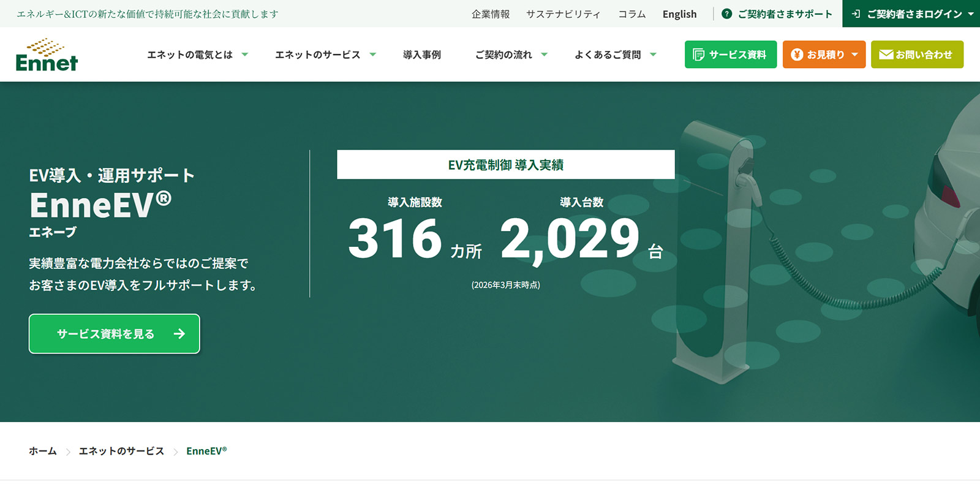
Task: Click the ご契約者さまログイン button
Action: click(x=911, y=13)
